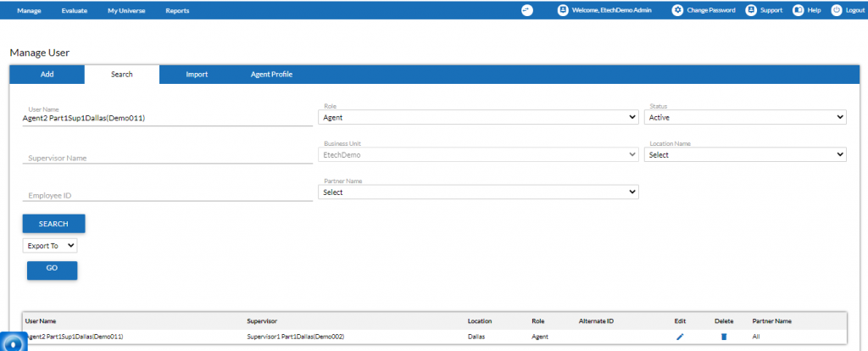Switch to the Add tab

coord(47,75)
